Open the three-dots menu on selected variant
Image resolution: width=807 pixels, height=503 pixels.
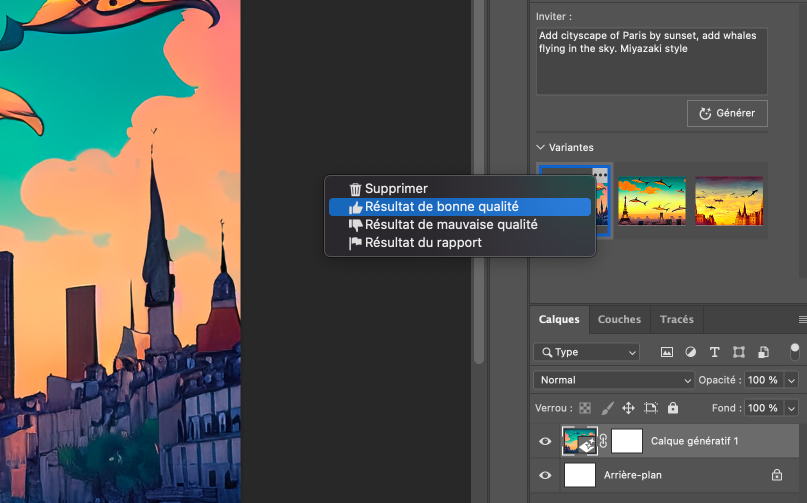600,174
